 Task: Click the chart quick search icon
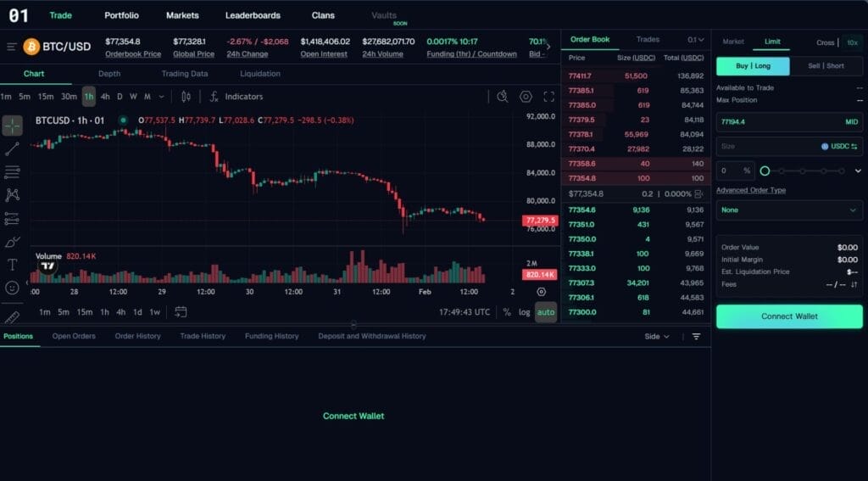pyautogui.click(x=503, y=97)
